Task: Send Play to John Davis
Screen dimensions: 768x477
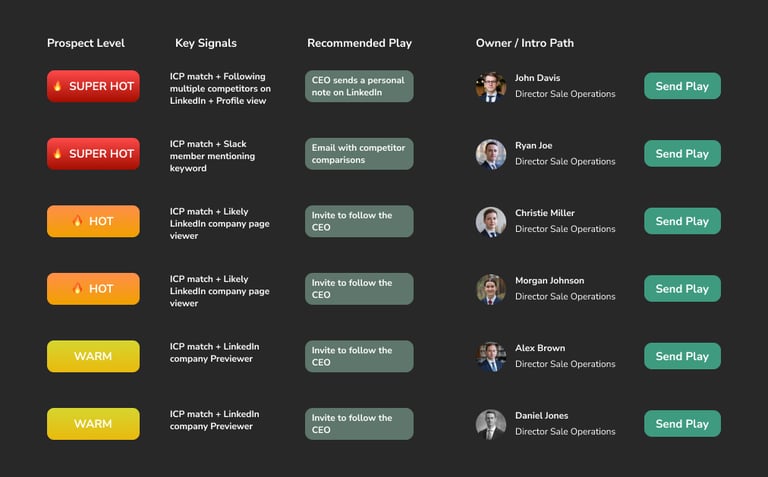Action: click(x=682, y=86)
